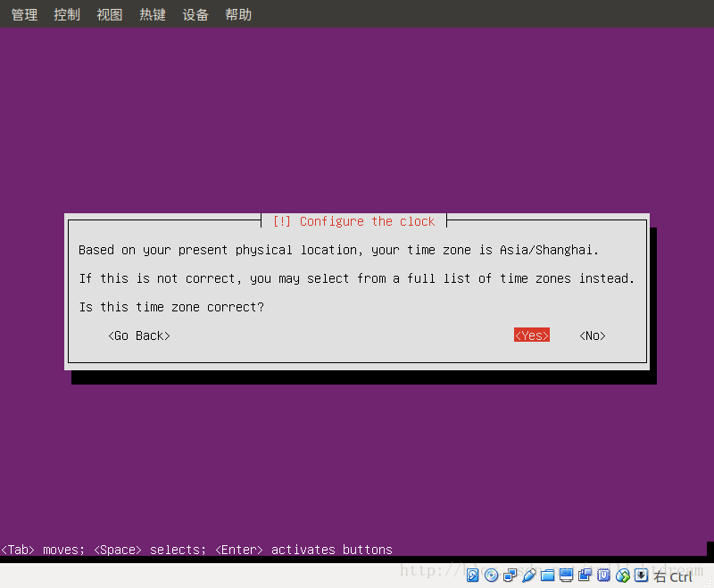Screen dimensions: 714x588
Task: Open the 帮助 menu
Action: [x=238, y=13]
